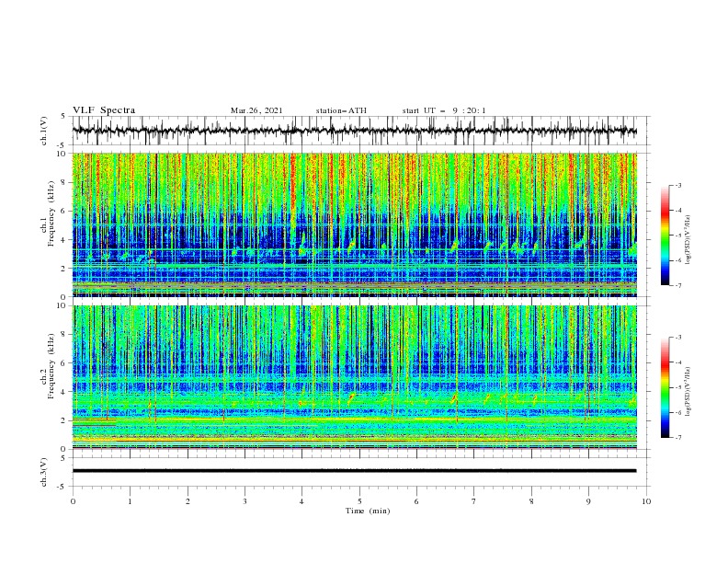Click the "-3" tick on the lower colorbar

point(677,338)
